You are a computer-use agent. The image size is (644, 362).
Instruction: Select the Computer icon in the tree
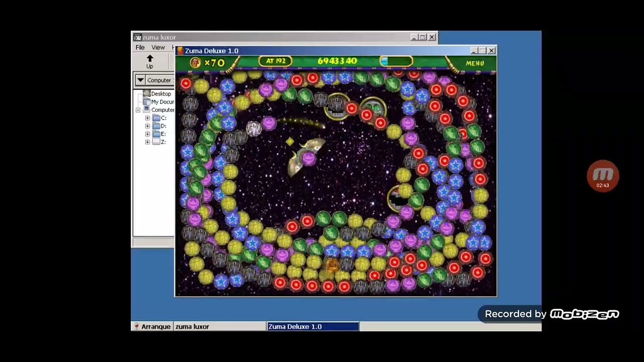(x=146, y=110)
